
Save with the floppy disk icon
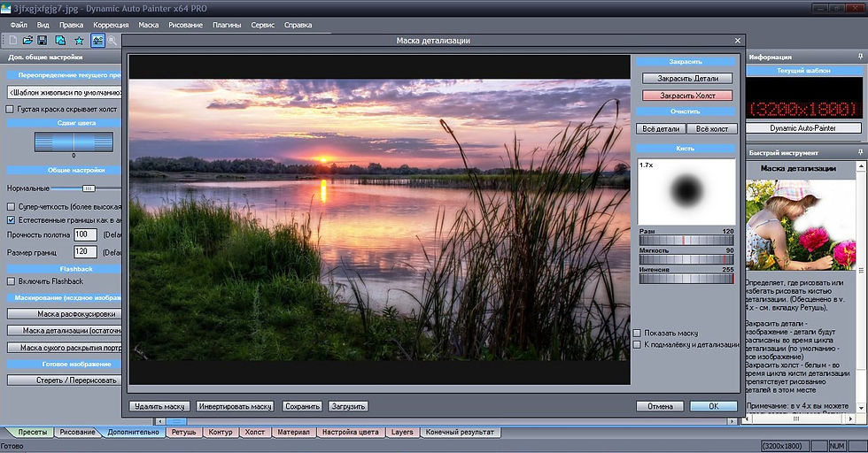(x=43, y=41)
